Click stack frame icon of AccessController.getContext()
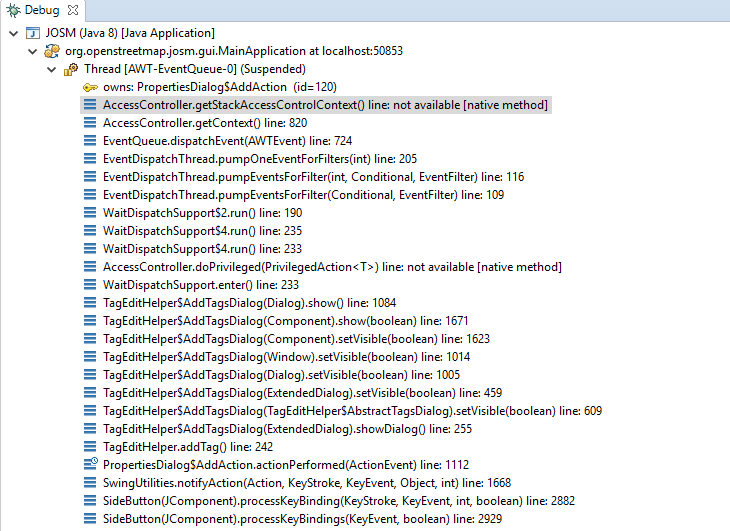The height and width of the screenshot is (531, 730). [x=90, y=123]
